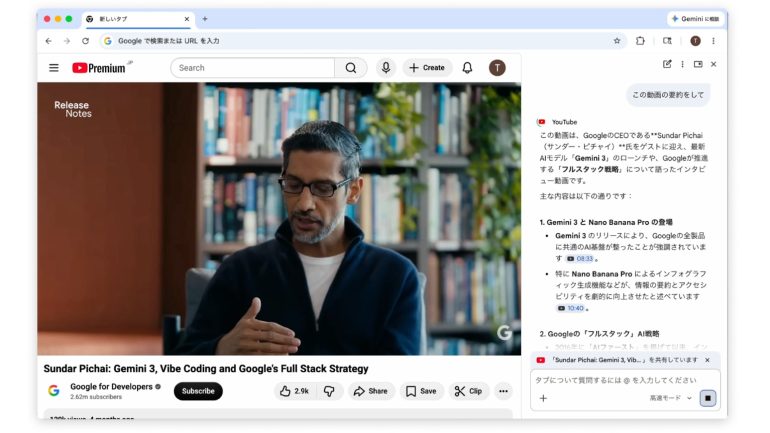Start voice search with microphone icon
The width and height of the screenshot is (770, 433).
(x=385, y=68)
